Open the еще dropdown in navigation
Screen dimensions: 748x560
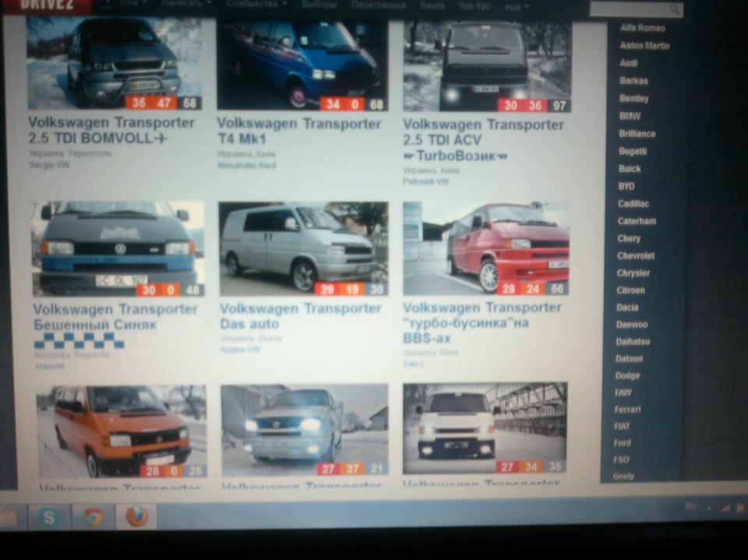click(517, 7)
